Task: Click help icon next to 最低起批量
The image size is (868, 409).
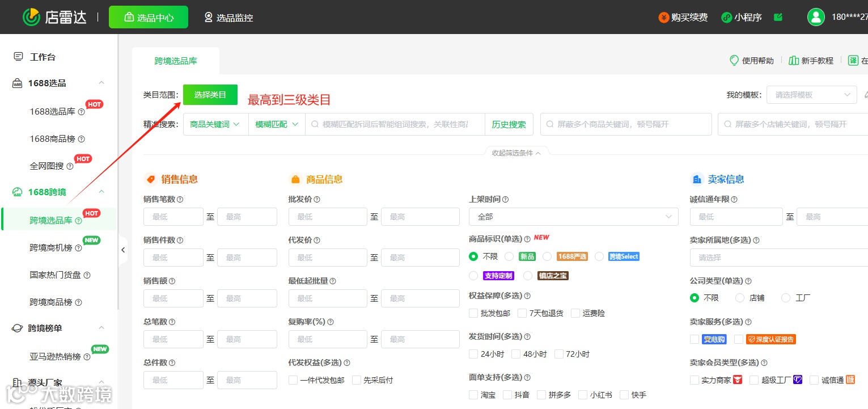Action: (x=333, y=281)
